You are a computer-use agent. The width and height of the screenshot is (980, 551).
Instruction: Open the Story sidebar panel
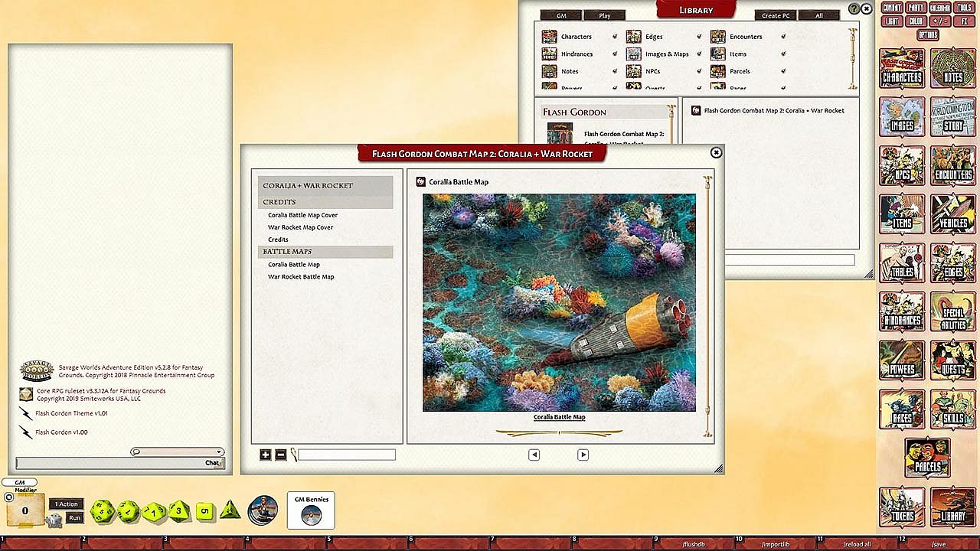[x=952, y=118]
